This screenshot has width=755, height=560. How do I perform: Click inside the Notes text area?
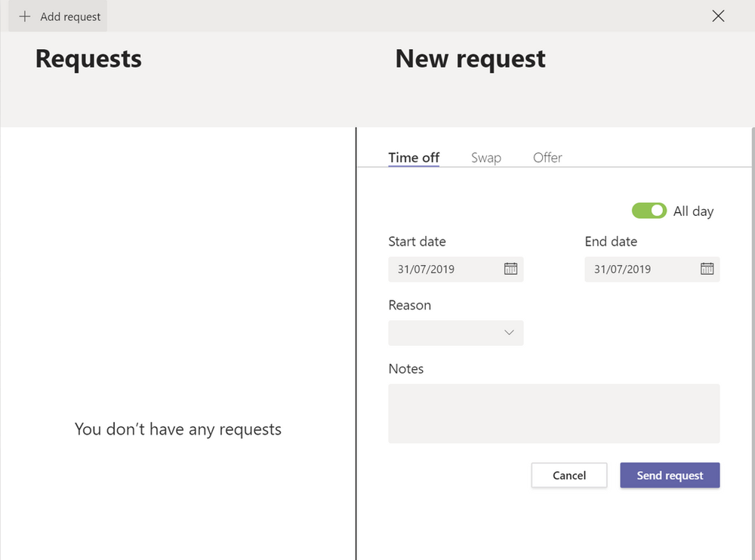553,414
